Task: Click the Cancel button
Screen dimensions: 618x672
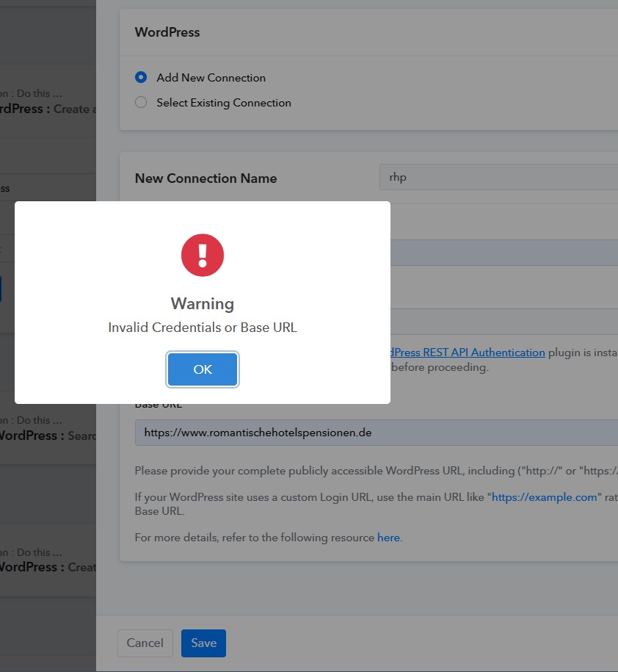Action: point(145,643)
